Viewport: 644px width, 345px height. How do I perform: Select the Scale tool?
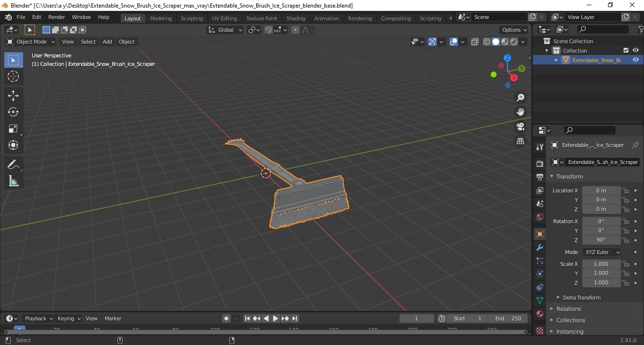pyautogui.click(x=13, y=128)
